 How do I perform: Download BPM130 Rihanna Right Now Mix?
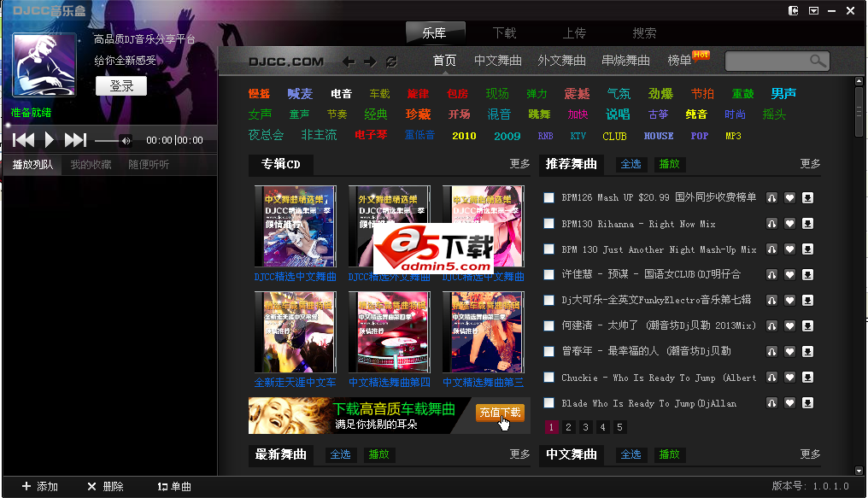(807, 224)
